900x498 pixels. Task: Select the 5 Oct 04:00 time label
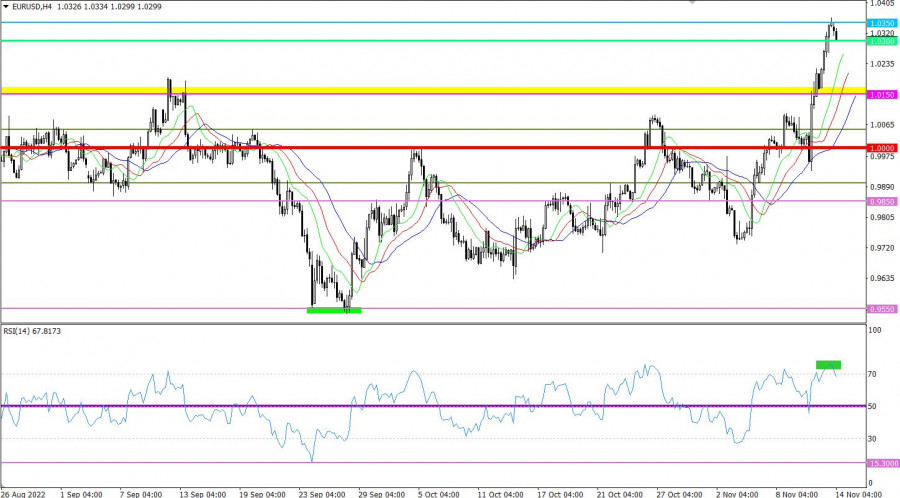coord(438,493)
